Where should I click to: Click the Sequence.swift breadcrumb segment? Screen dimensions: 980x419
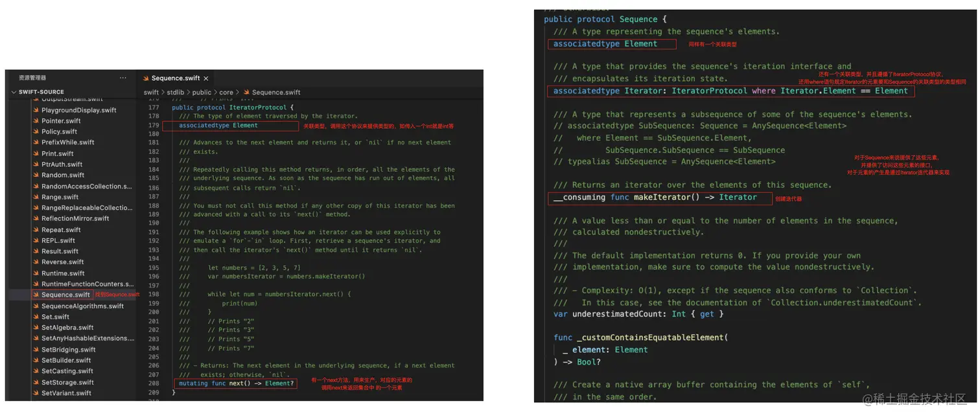pyautogui.click(x=276, y=93)
